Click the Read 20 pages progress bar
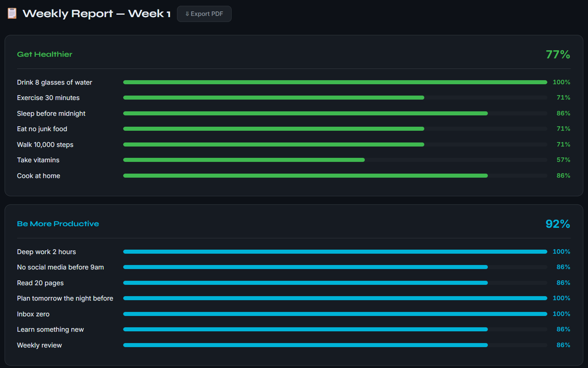 coord(335,283)
